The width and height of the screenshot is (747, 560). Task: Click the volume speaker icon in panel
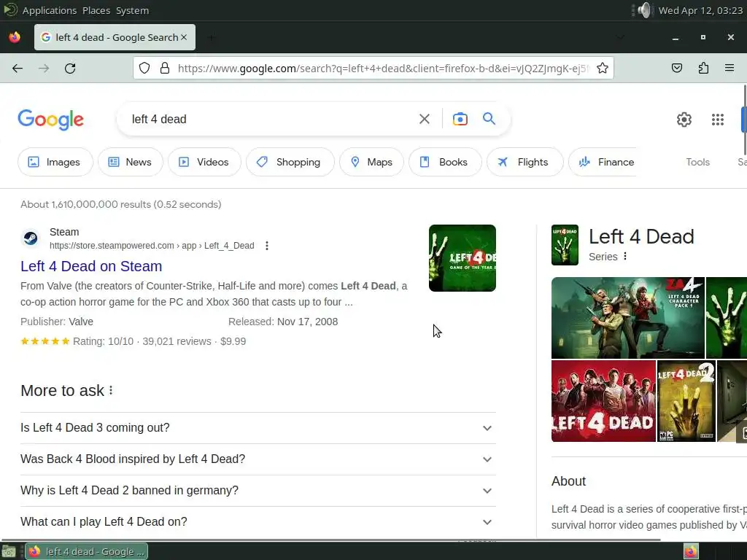[644, 10]
